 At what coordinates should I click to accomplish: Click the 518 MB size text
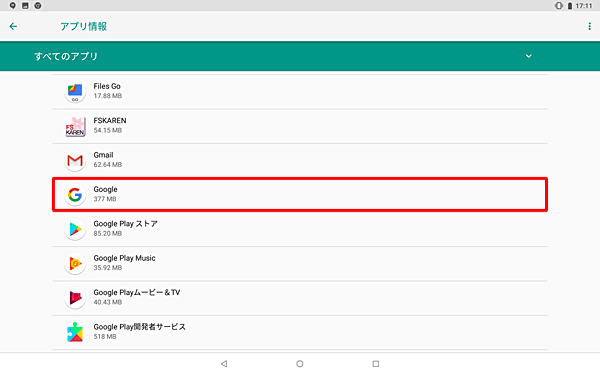105,337
